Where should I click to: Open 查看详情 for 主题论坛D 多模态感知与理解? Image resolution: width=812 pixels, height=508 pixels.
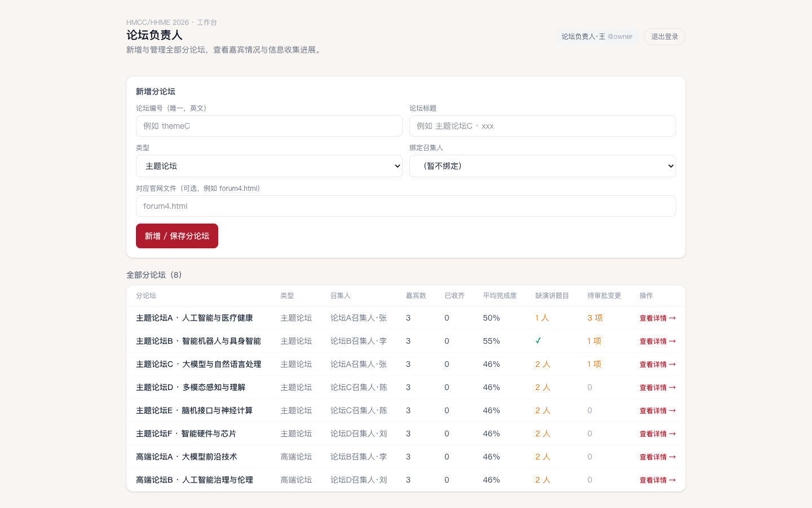click(x=657, y=388)
